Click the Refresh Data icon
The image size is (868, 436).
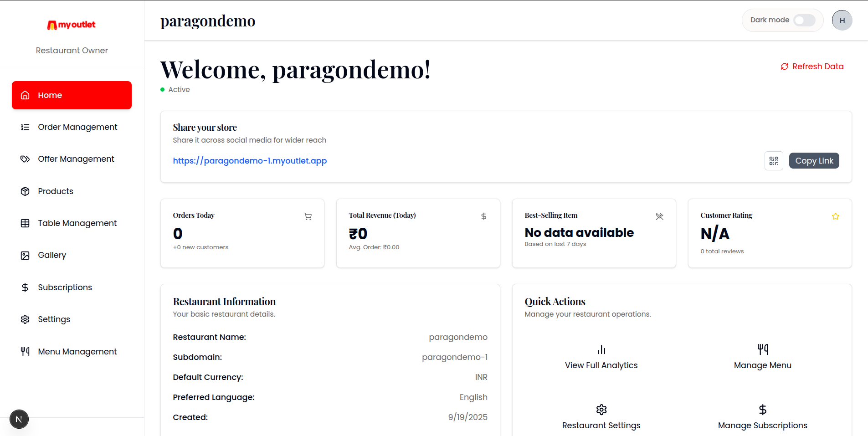(784, 67)
